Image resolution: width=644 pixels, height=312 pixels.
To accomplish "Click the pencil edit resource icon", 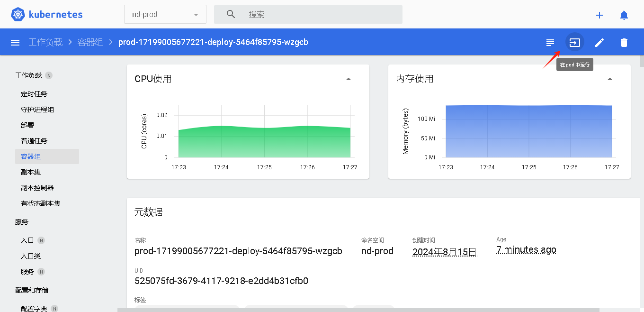I will pos(599,43).
